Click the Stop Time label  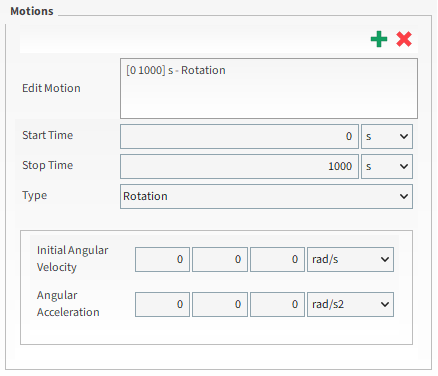pyautogui.click(x=48, y=165)
